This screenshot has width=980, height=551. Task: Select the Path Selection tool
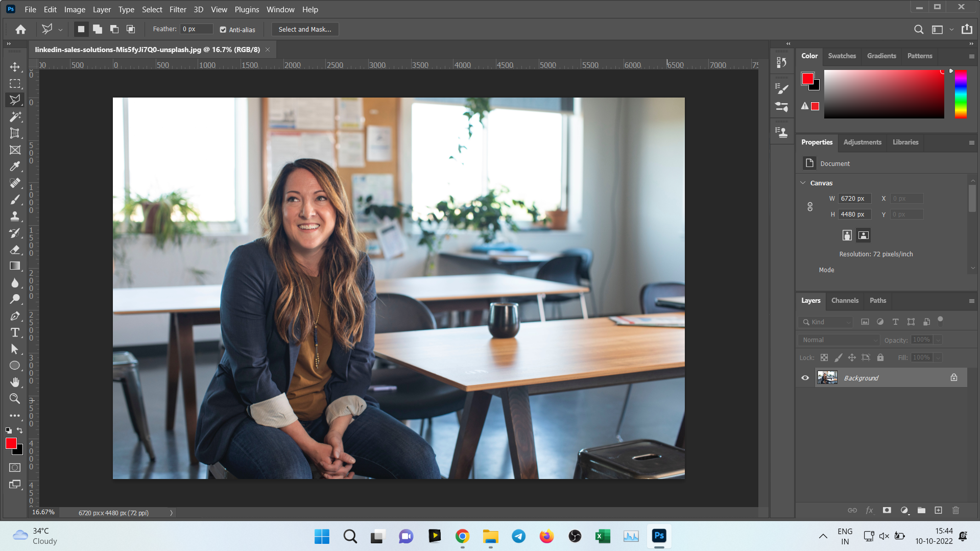[15, 349]
